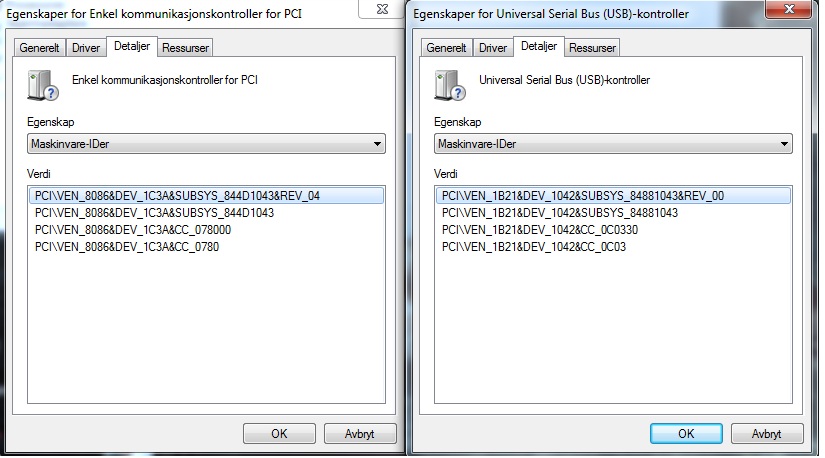Viewport: 825px width, 458px height.
Task: Open Ressurser tab in the USB controller dialog
Action: pyautogui.click(x=592, y=48)
